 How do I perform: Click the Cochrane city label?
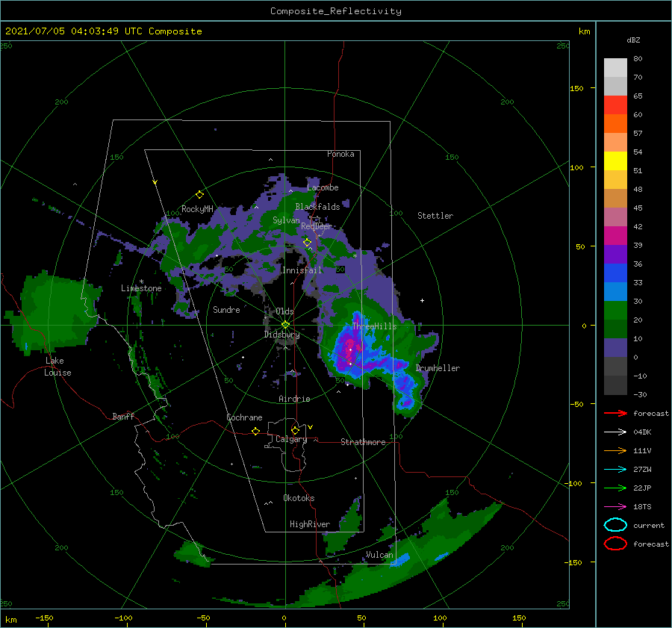pos(244,417)
